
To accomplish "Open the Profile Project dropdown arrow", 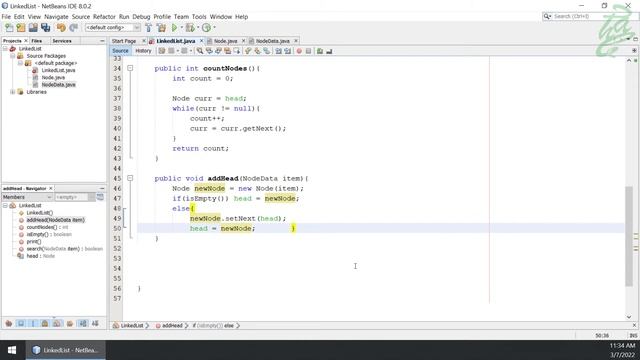I will pos(214,28).
